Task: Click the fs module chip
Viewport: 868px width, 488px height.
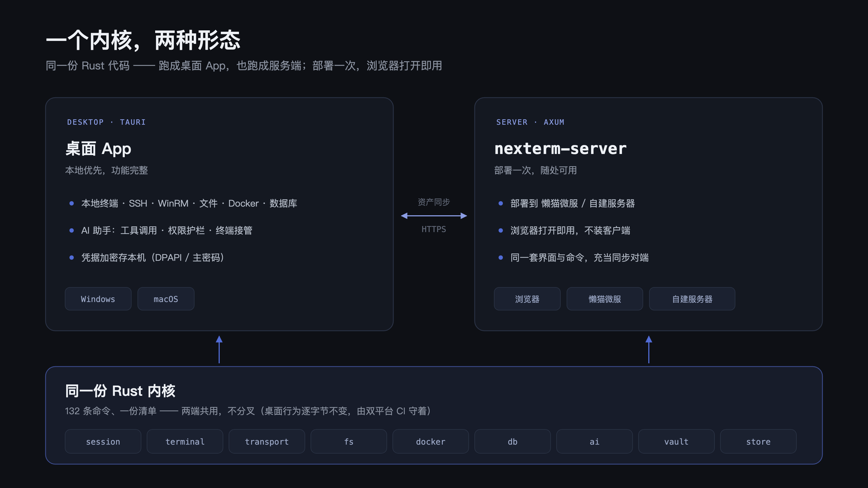Action: coord(348,442)
